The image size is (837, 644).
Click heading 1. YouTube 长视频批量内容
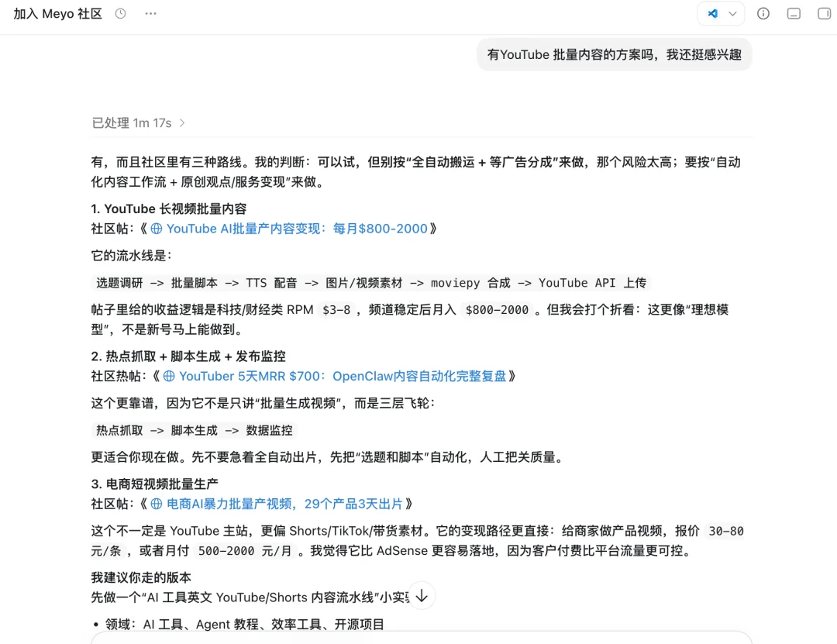coord(169,208)
